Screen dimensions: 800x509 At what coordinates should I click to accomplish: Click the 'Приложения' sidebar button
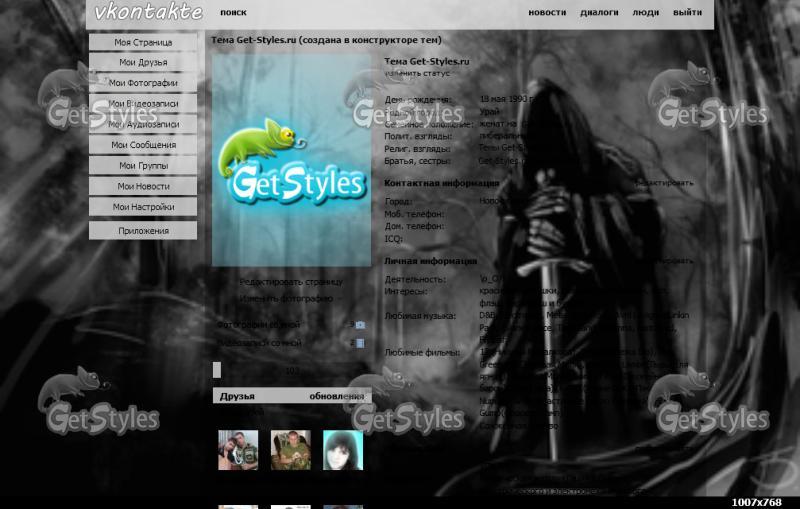tap(143, 231)
